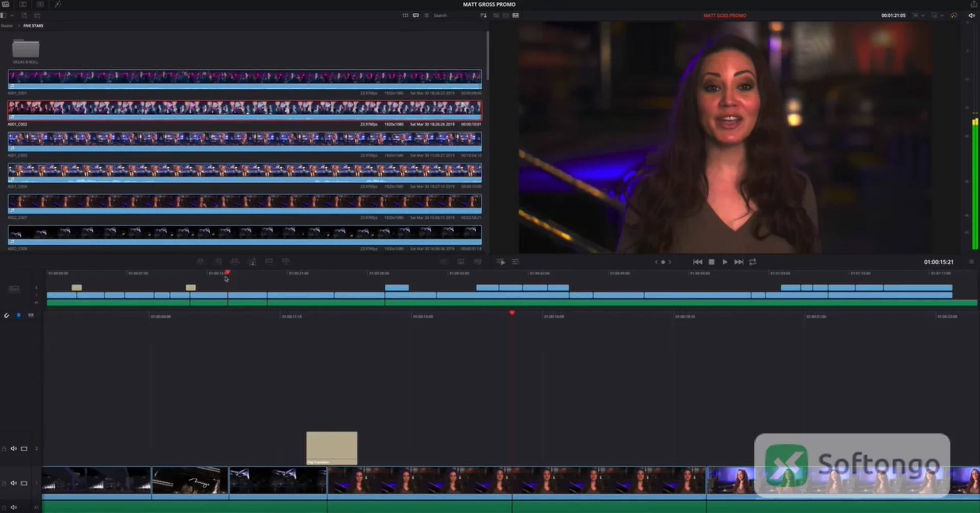The width and height of the screenshot is (980, 513).
Task: Click the Smart Insert edit icon
Action: [200, 262]
